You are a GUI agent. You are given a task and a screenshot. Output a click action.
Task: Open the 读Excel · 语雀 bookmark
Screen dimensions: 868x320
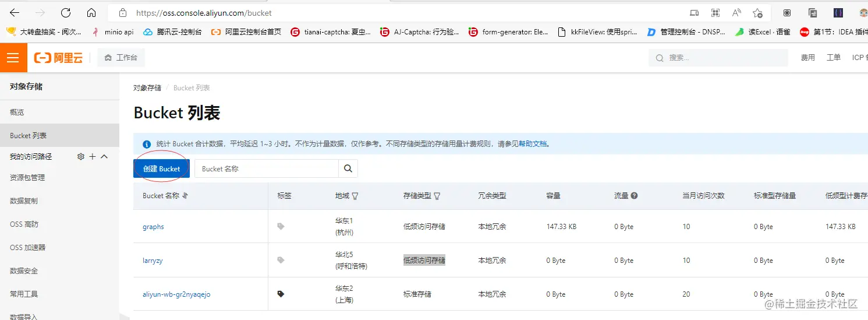click(x=763, y=32)
